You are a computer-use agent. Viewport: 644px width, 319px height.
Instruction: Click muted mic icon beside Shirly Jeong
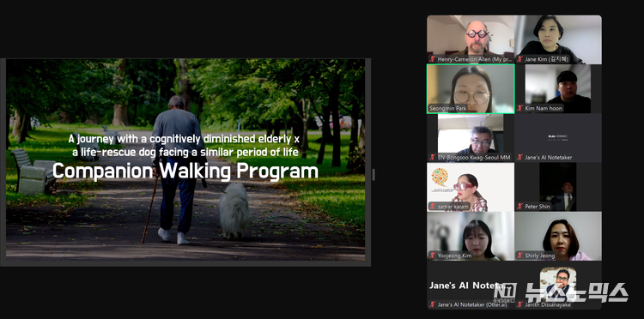coord(520,256)
